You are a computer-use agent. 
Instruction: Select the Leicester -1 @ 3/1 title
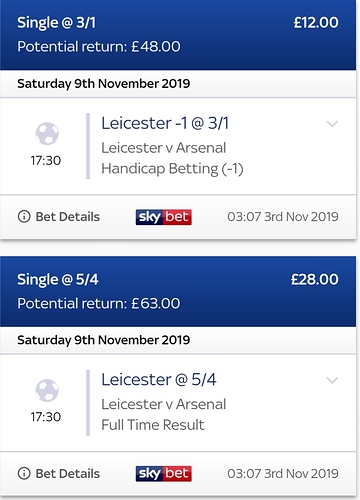[x=165, y=123]
